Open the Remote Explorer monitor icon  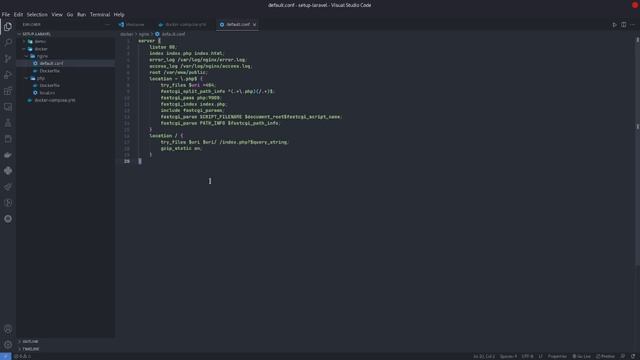pos(8,107)
